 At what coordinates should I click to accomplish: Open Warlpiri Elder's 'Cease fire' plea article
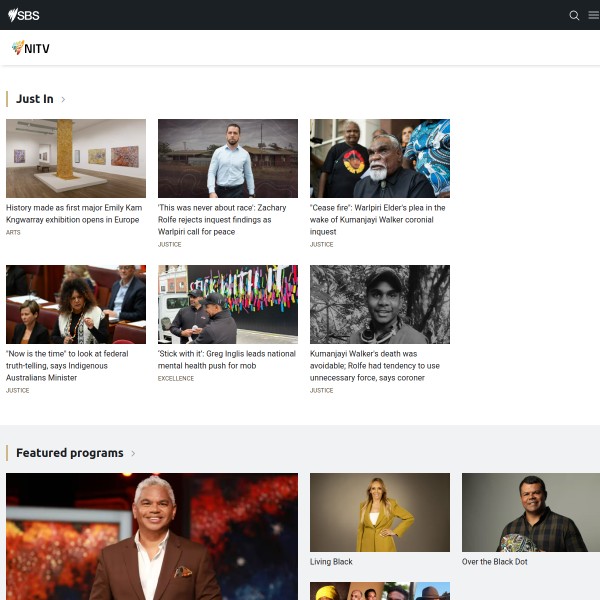(x=379, y=219)
